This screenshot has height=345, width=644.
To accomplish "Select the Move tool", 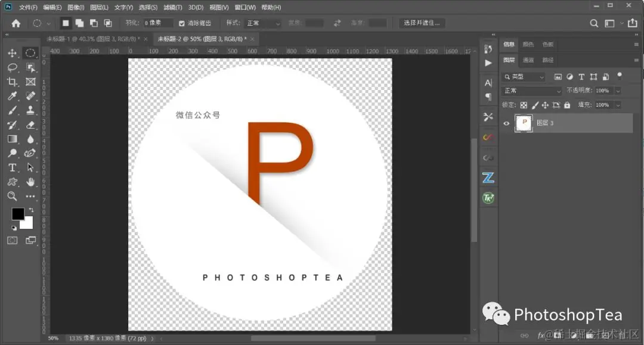I will point(13,53).
